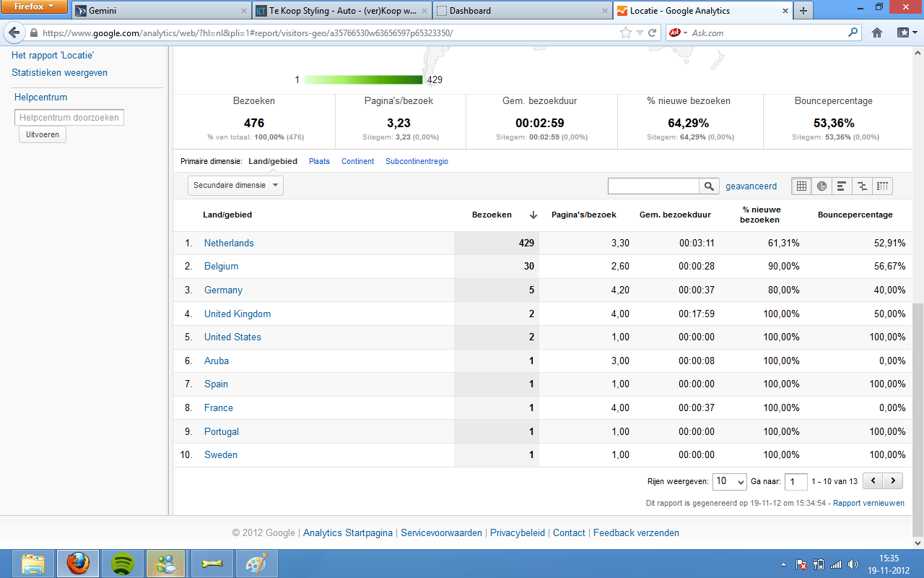Viewport: 924px width, 578px height.
Task: Select the comparison view icon
Action: tap(862, 186)
